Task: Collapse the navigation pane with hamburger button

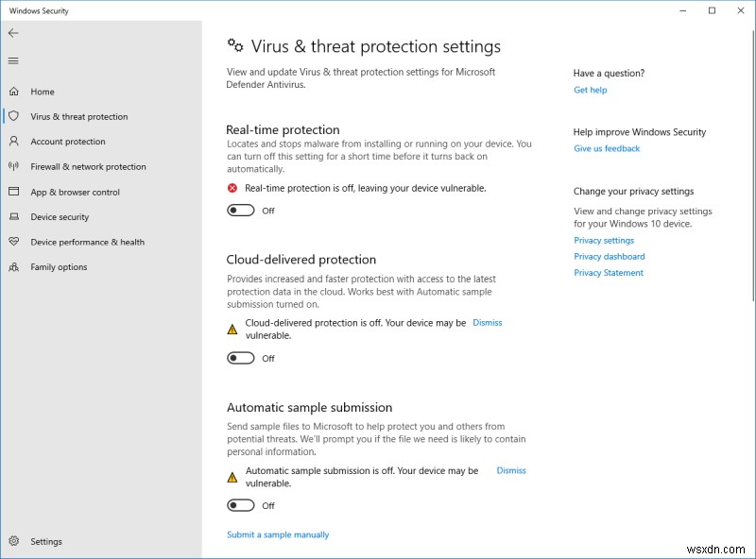Action: (x=13, y=60)
